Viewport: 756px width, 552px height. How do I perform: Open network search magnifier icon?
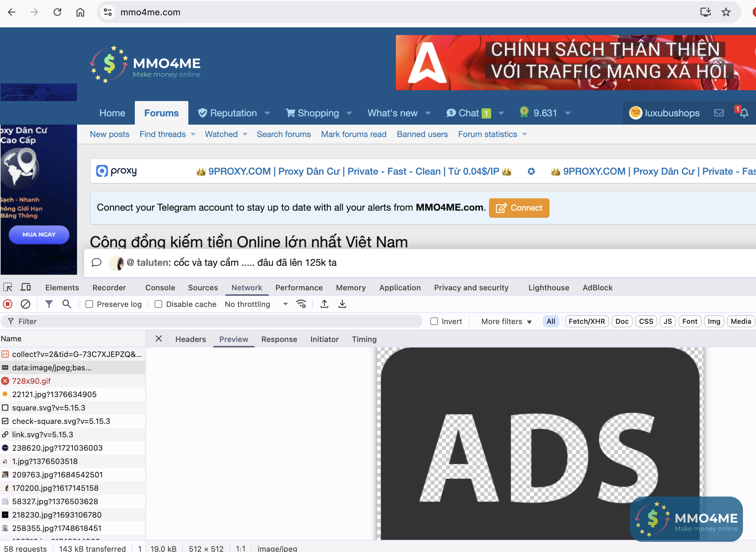click(67, 304)
